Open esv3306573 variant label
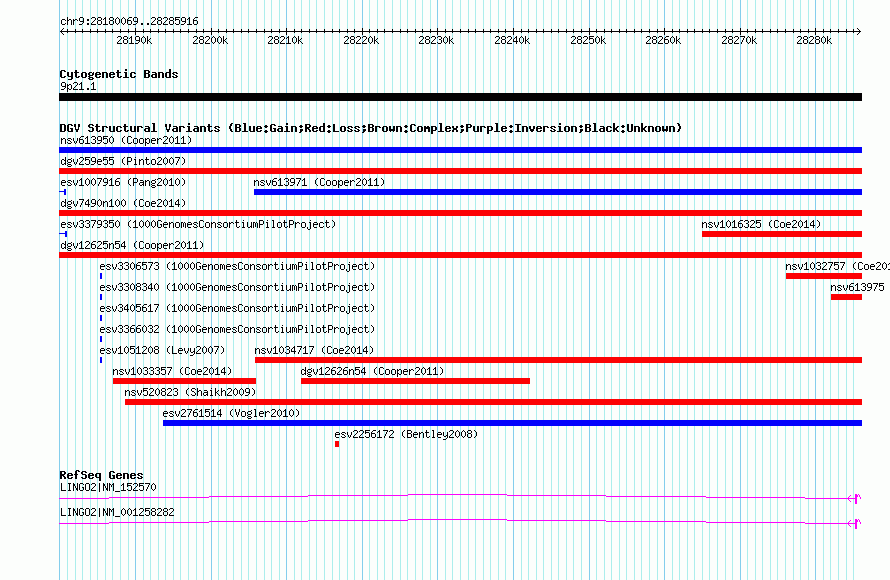This screenshot has width=890, height=580. click(237, 266)
